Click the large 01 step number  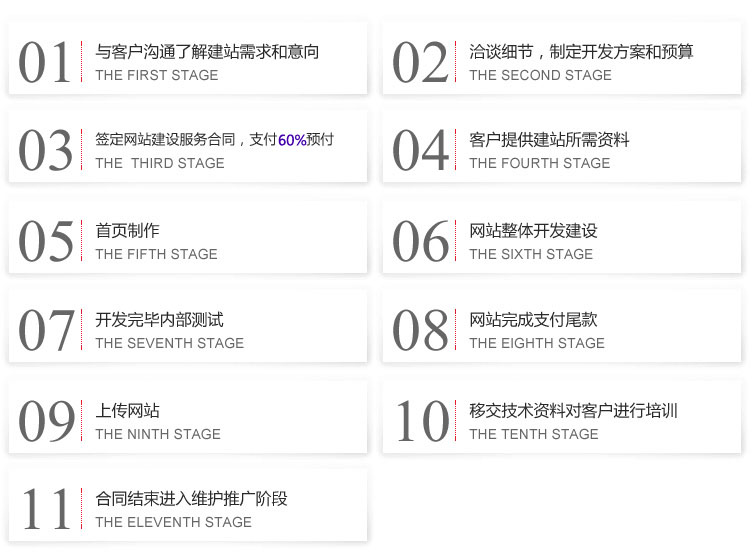tap(45, 62)
